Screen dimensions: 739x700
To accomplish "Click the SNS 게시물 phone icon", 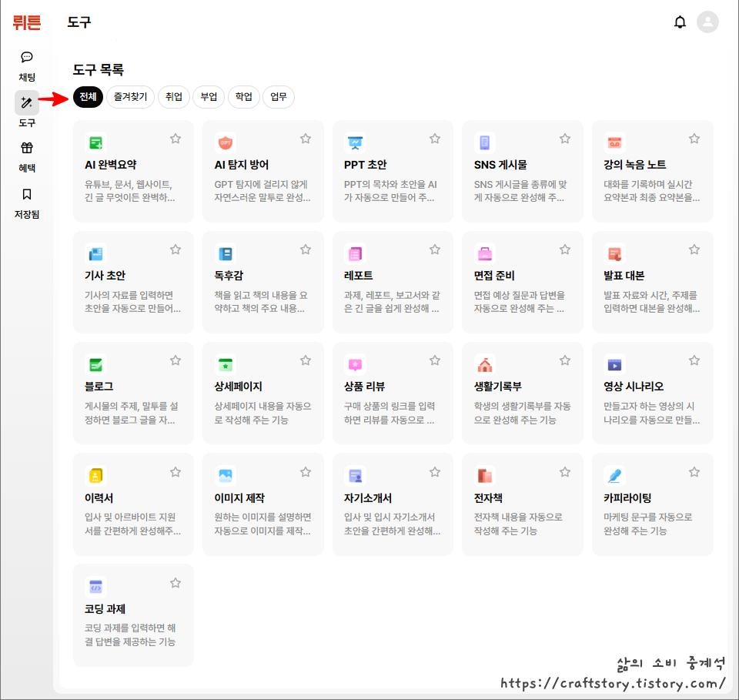I will (485, 142).
